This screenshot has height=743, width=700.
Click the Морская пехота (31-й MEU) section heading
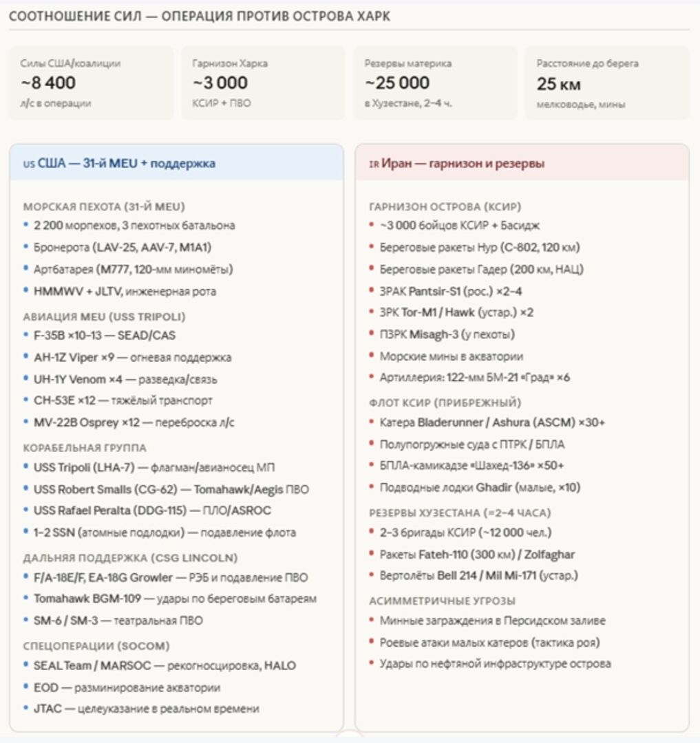coord(104,206)
